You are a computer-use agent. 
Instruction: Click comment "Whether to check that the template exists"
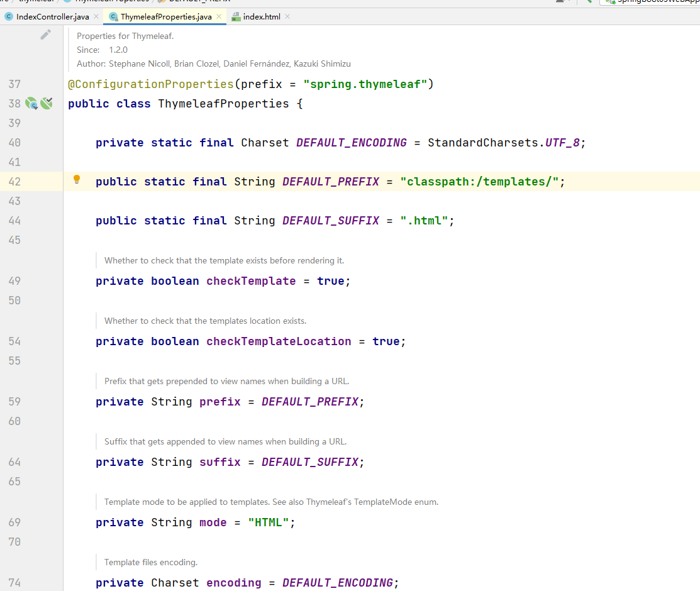tap(224, 261)
